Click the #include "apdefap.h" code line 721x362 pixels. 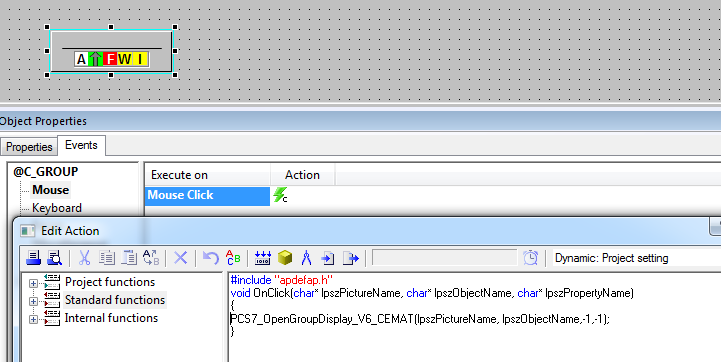click(x=281, y=280)
